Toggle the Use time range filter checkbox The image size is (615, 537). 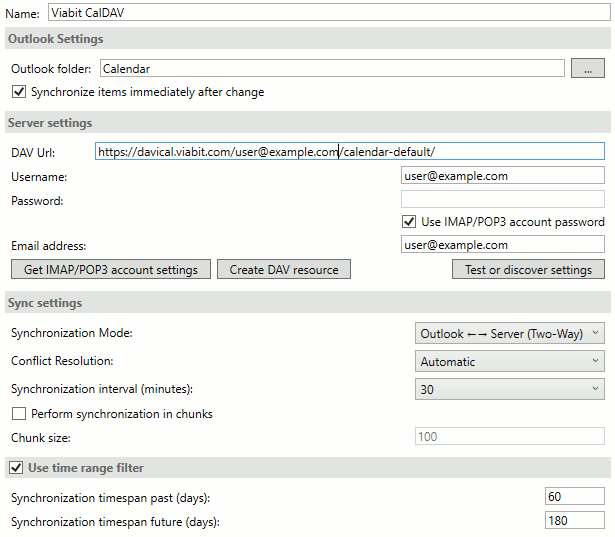16,468
